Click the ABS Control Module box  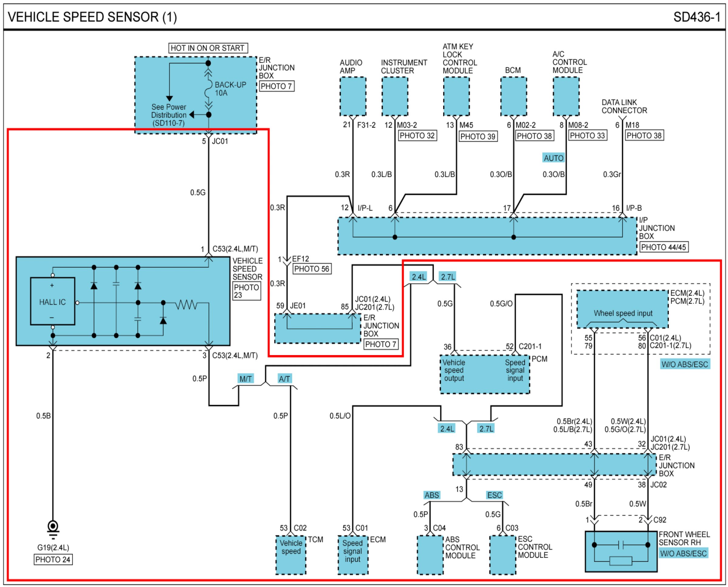click(430, 555)
